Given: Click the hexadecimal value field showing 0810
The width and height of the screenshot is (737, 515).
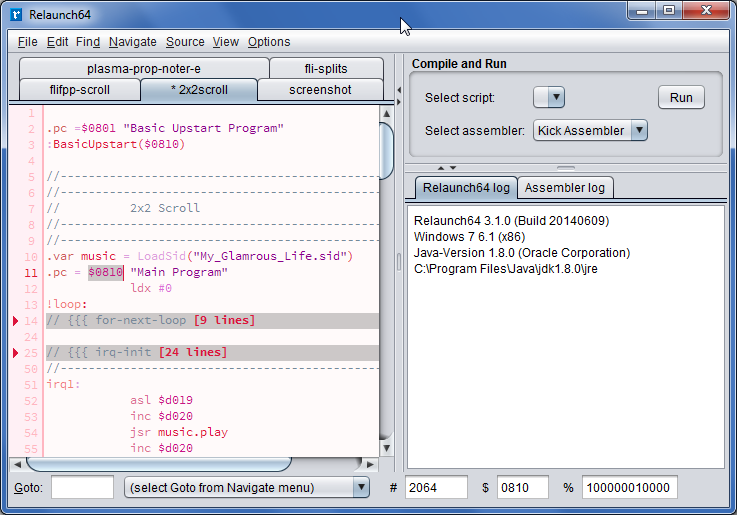Looking at the screenshot, I should [x=522, y=488].
